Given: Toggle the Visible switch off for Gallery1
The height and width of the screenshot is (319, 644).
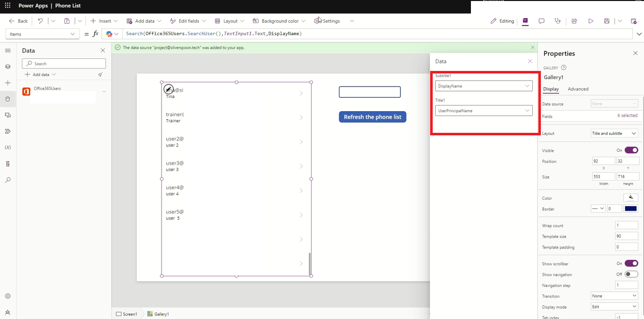Looking at the screenshot, I should (630, 149).
